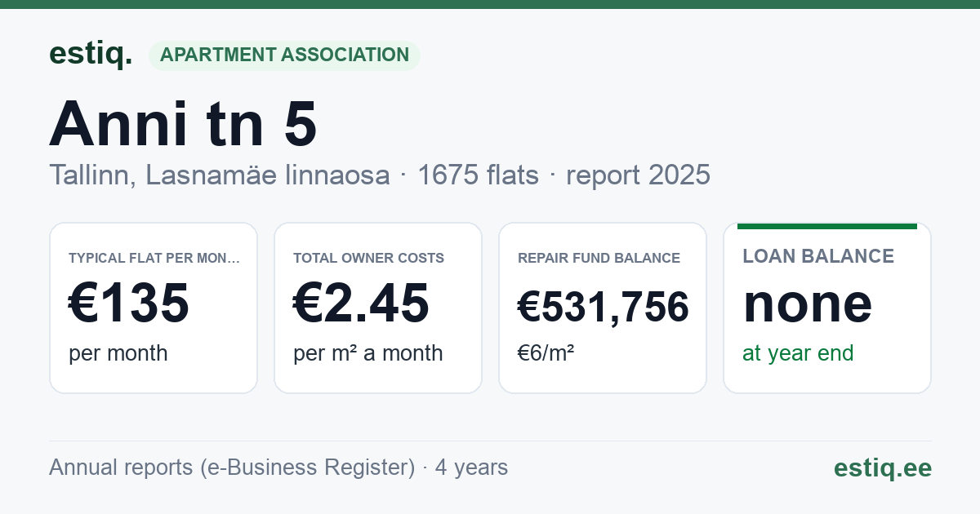The image size is (980, 514).
Task: Click the Loan Balance label
Action: tap(818, 256)
